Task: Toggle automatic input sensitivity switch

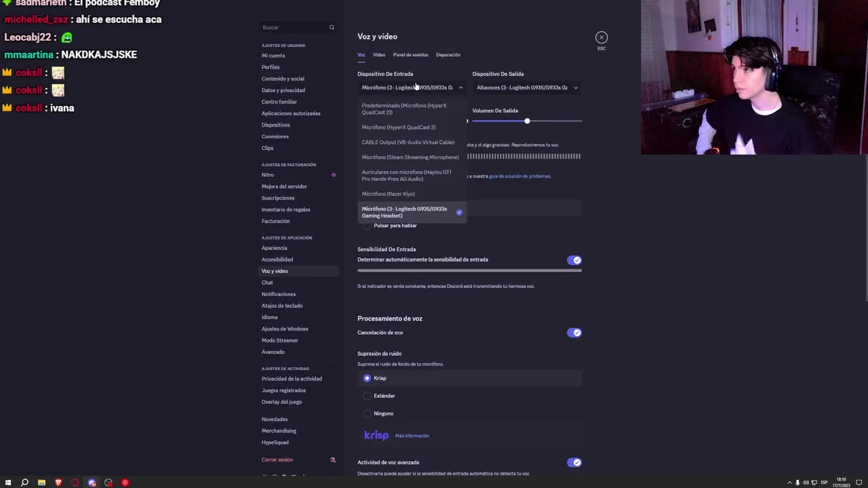Action: coord(574,260)
